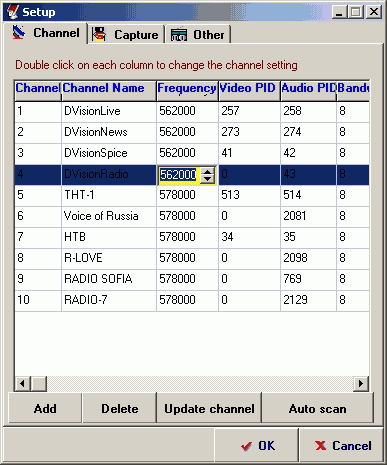Click left arrow of horizontal scrollbar
387x465 pixels.
(x=22, y=383)
